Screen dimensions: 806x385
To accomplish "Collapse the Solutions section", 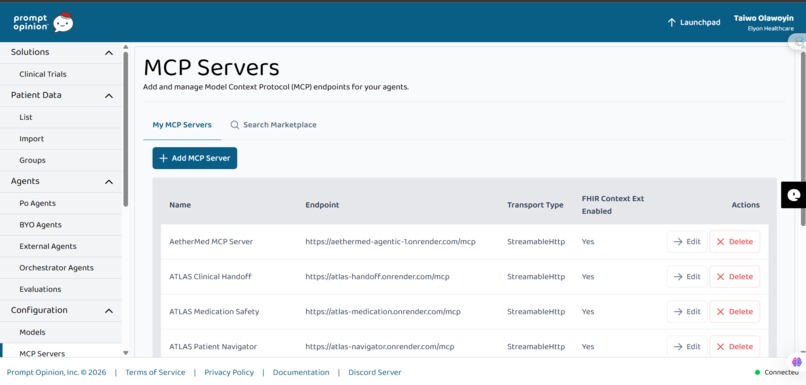I will tap(108, 52).
